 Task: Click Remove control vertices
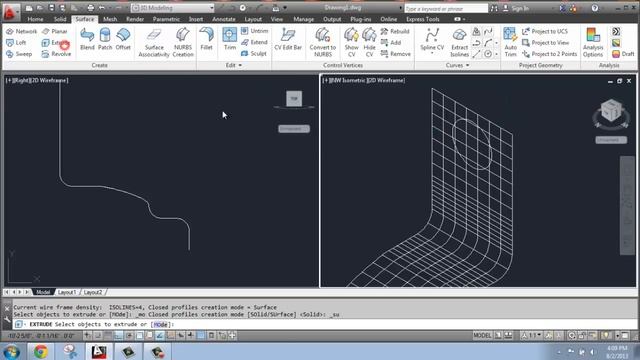point(396,54)
